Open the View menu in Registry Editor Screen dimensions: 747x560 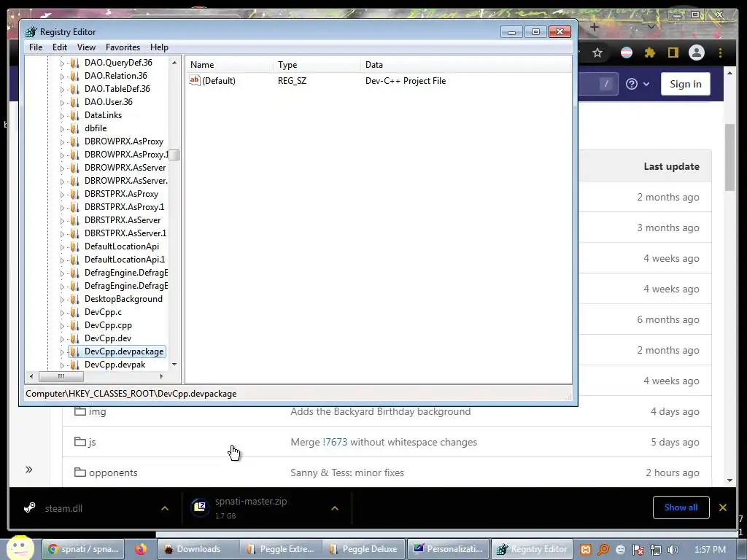(x=86, y=47)
